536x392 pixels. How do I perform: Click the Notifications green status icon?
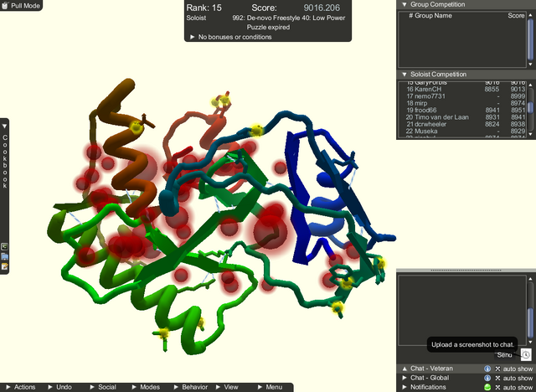(487, 387)
